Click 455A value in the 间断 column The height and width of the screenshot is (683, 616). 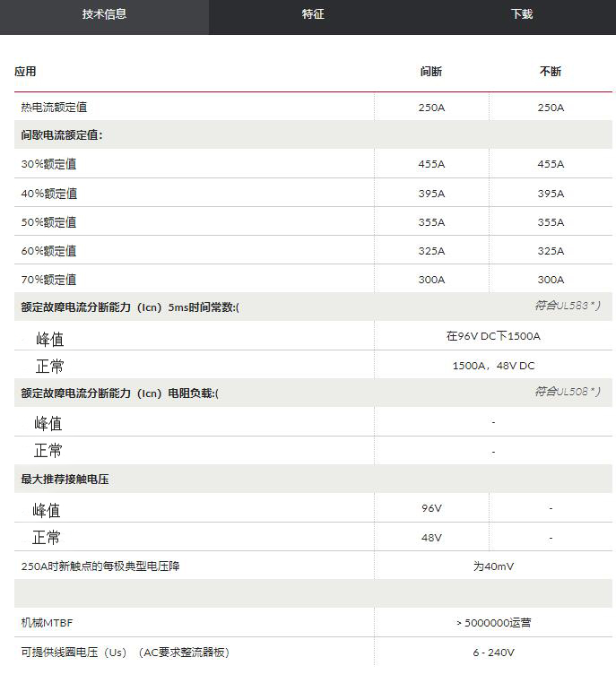431,164
